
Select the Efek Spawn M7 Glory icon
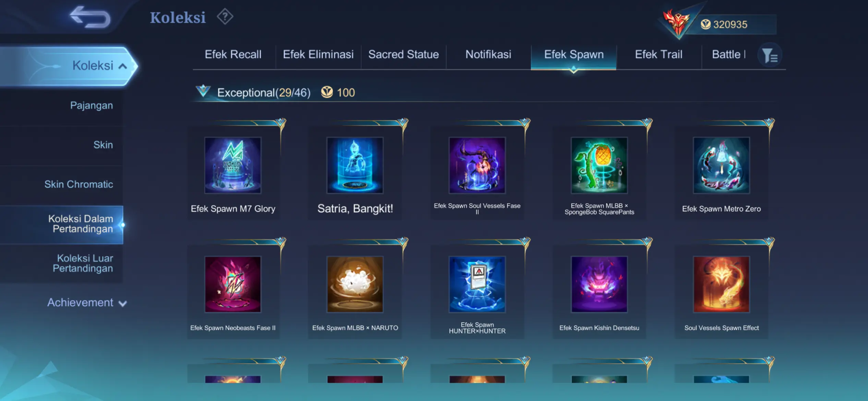233,165
